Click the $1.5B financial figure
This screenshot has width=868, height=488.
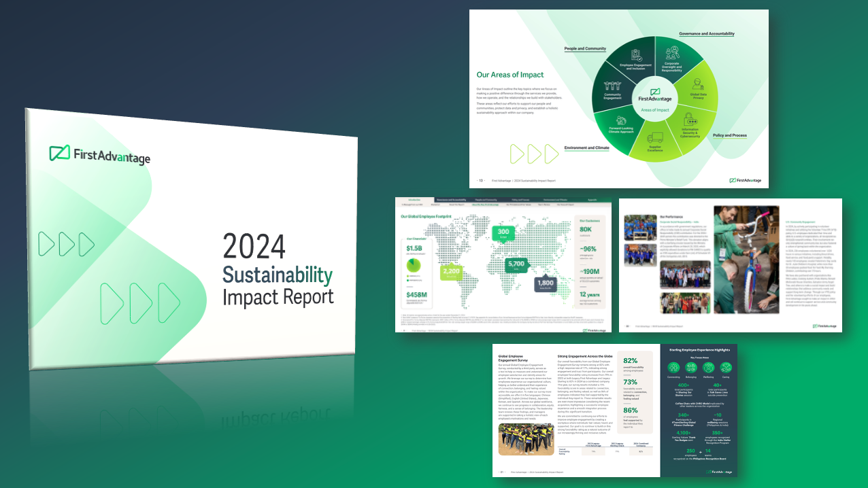point(414,248)
